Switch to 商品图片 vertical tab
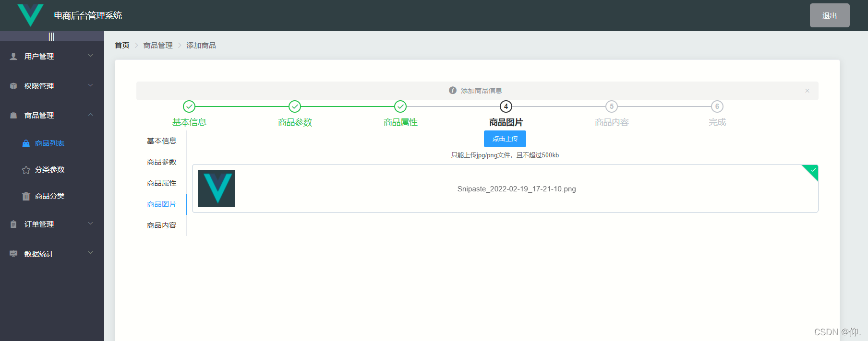This screenshot has width=868, height=341. click(162, 204)
